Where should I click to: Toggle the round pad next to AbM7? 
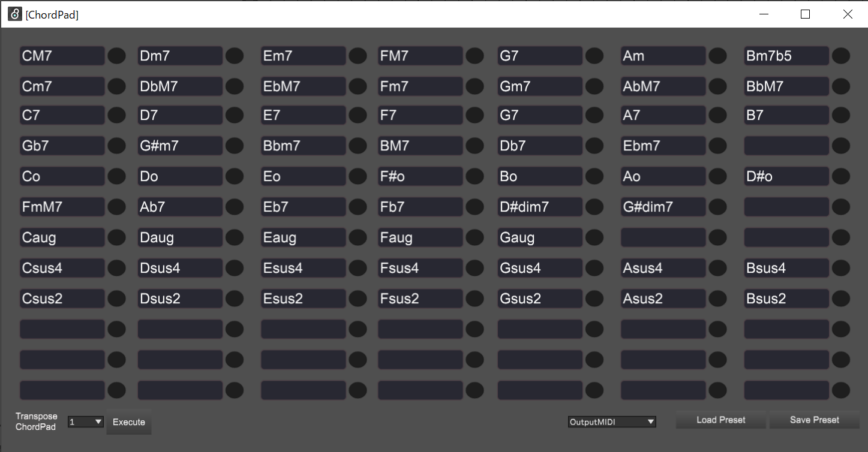[x=717, y=86]
